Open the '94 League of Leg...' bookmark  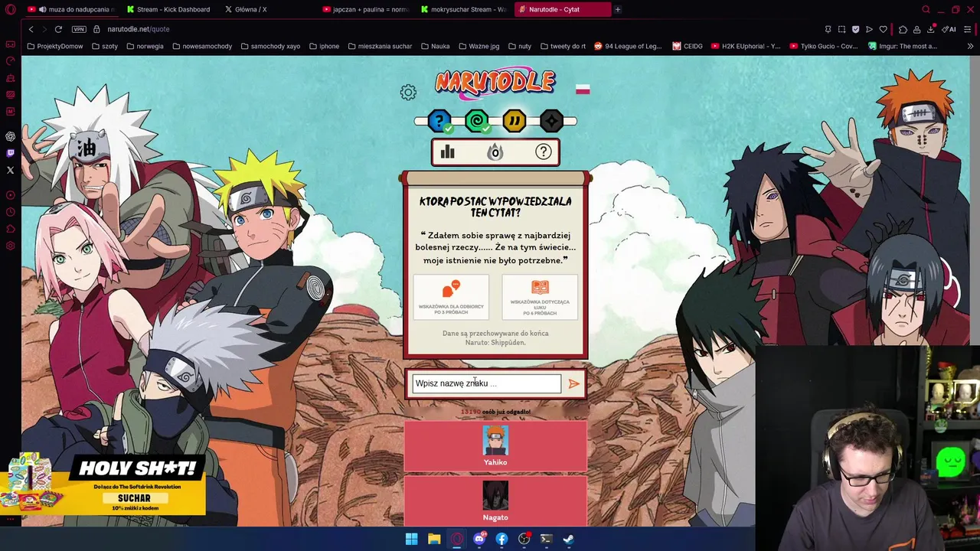[628, 46]
